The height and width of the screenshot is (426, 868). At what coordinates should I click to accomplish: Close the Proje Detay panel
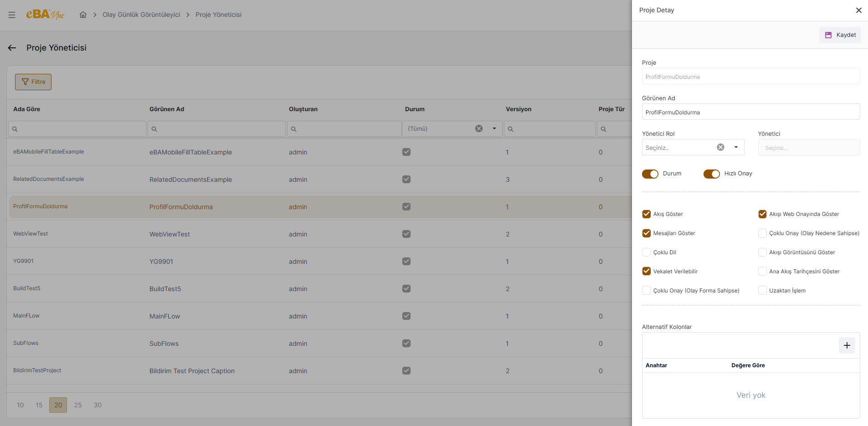(858, 10)
